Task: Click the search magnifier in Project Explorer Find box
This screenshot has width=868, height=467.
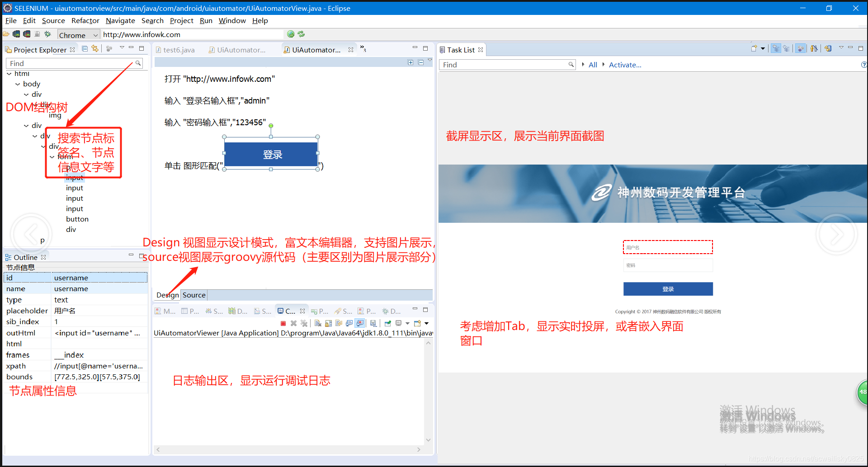Action: 138,63
